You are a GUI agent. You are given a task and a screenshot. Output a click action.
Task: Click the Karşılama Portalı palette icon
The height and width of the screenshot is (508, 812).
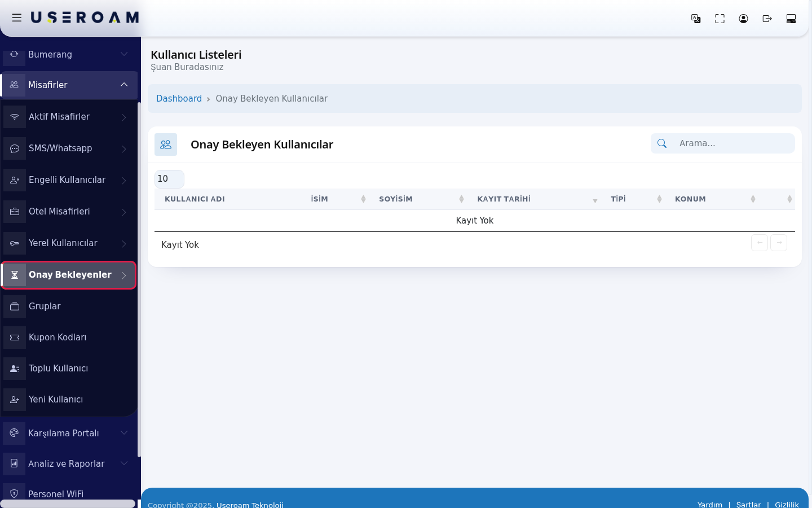14,433
